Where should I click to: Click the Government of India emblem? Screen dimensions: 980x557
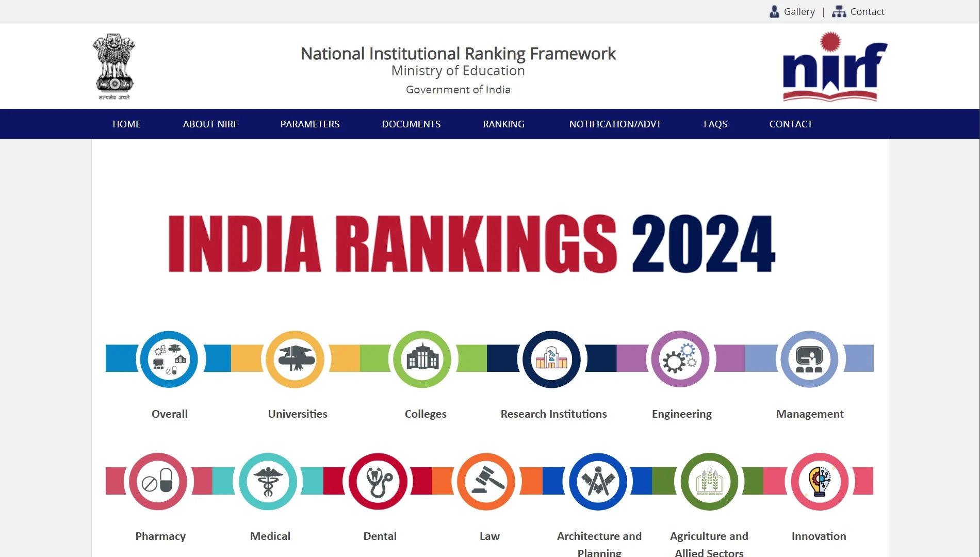click(x=114, y=67)
